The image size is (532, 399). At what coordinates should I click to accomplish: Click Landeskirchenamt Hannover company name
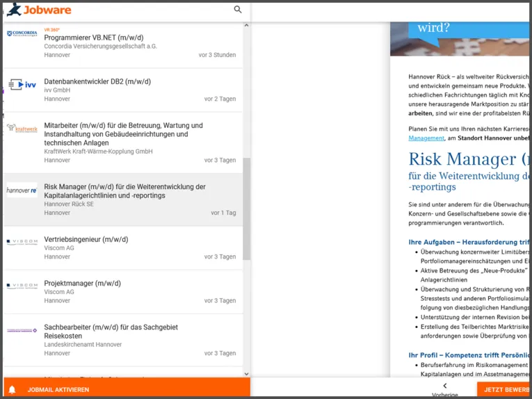click(x=83, y=344)
